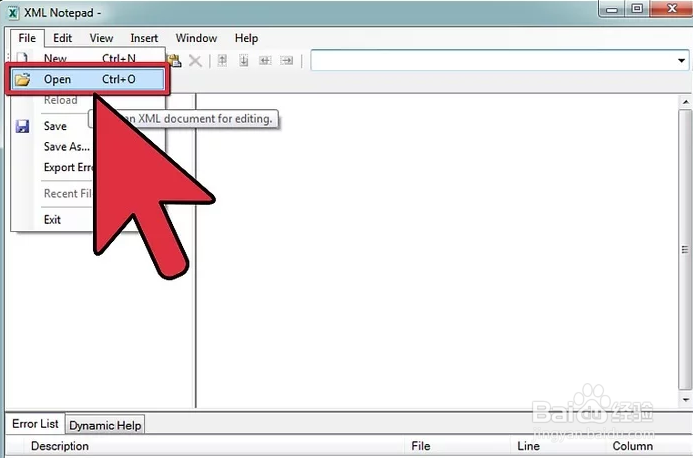
Task: Expand the toolbar location combo box arrow
Action: coord(681,61)
